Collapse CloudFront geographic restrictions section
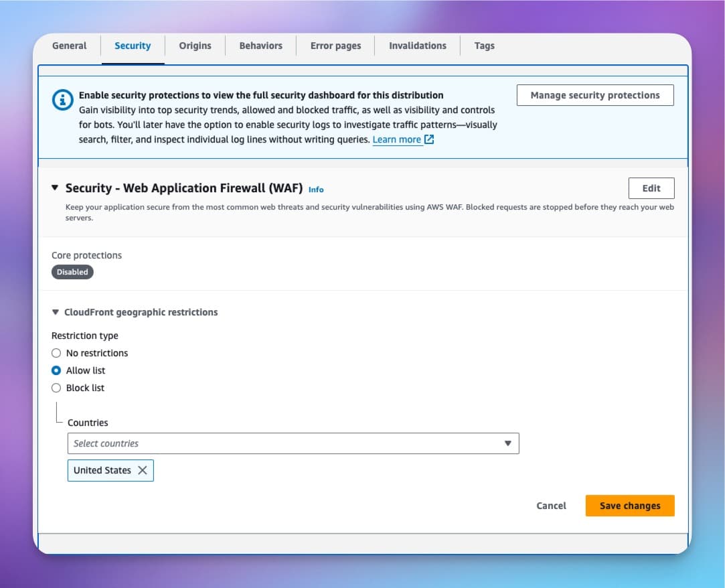The height and width of the screenshot is (588, 725). (56, 312)
